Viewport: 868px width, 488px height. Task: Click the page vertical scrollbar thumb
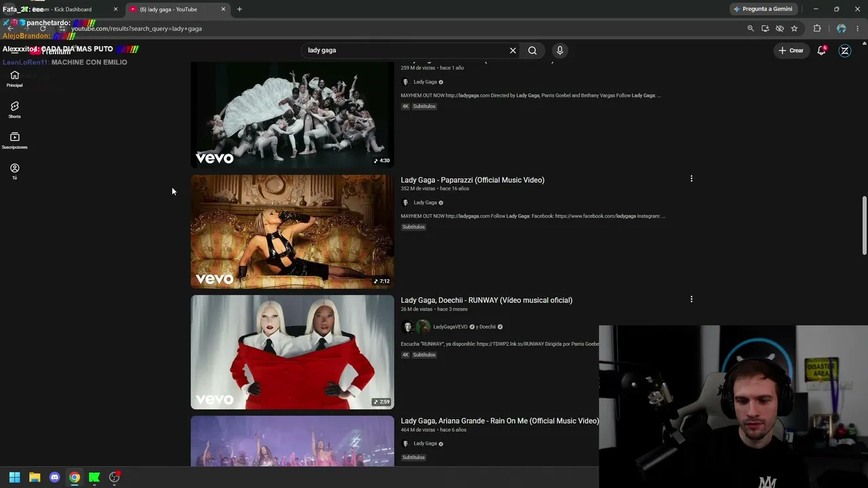[x=864, y=226]
